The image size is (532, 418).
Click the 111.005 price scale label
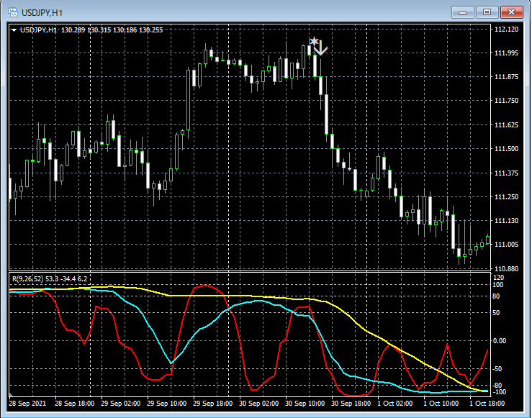(x=507, y=245)
